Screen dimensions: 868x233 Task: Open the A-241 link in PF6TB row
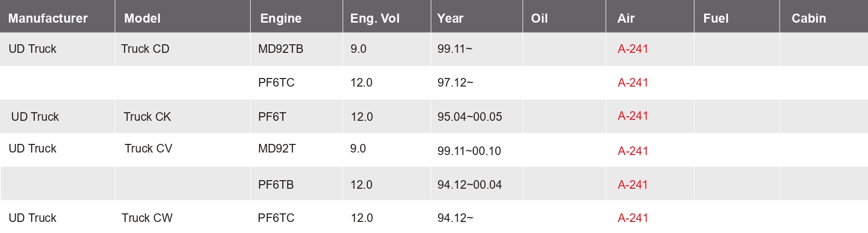click(x=633, y=185)
